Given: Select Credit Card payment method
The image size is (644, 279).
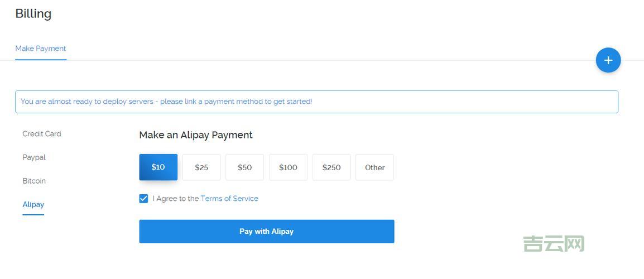Looking at the screenshot, I should point(42,134).
